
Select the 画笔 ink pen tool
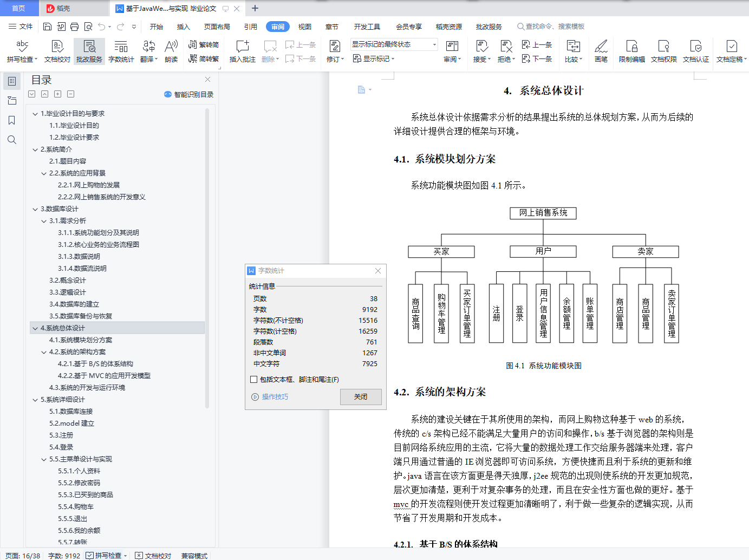coord(601,51)
